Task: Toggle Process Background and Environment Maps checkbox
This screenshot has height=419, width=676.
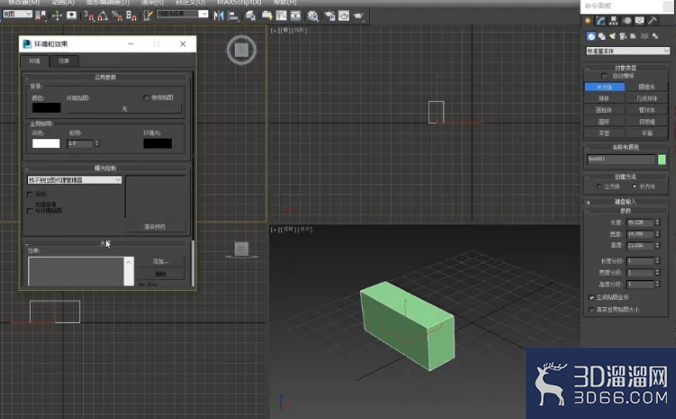Action: tap(30, 211)
